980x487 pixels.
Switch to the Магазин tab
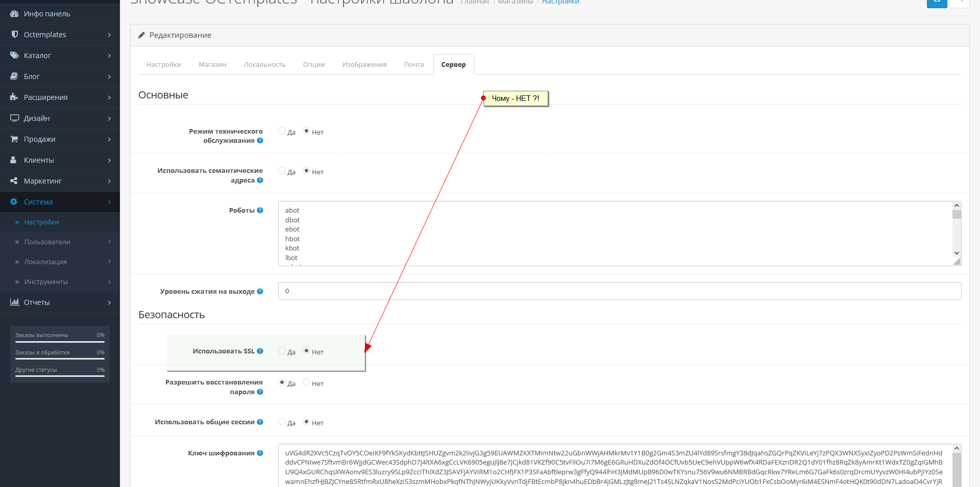[x=212, y=65]
